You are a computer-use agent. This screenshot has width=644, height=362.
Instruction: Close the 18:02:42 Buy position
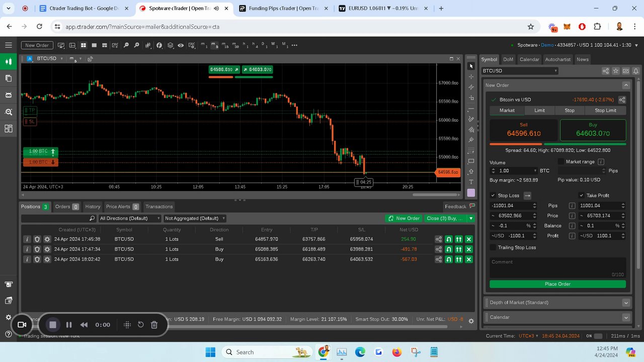(469, 259)
